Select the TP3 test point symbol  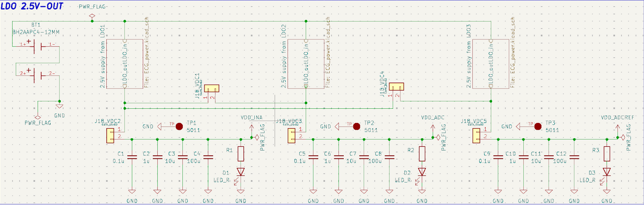click(x=538, y=126)
